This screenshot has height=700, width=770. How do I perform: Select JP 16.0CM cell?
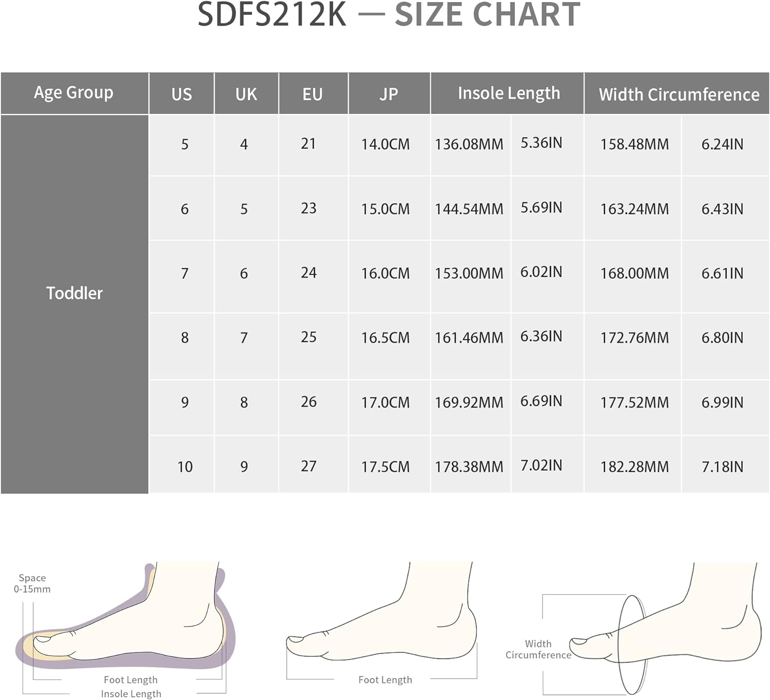click(x=389, y=277)
